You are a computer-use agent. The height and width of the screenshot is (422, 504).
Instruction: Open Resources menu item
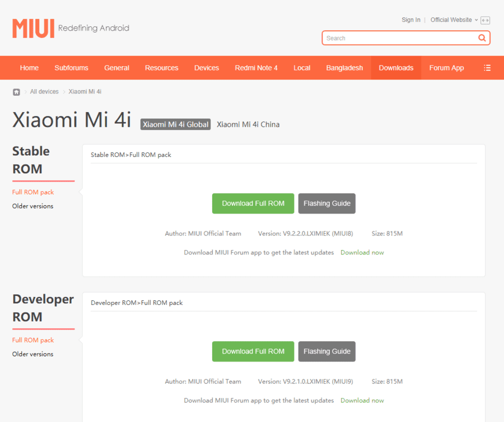click(162, 68)
